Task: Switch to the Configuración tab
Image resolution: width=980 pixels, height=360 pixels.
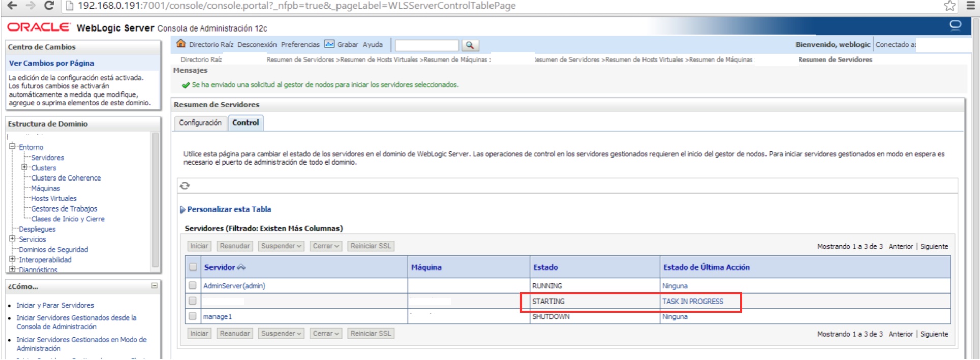Action: (200, 123)
